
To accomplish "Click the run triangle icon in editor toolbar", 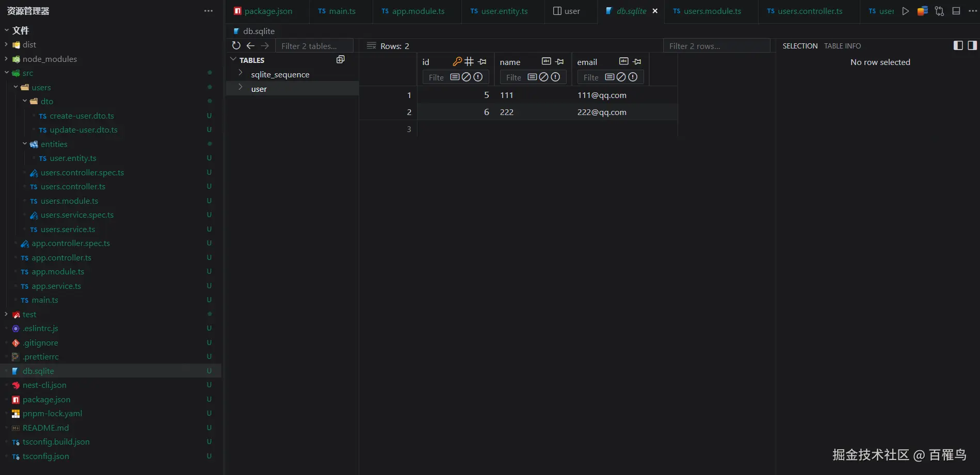I will tap(906, 11).
